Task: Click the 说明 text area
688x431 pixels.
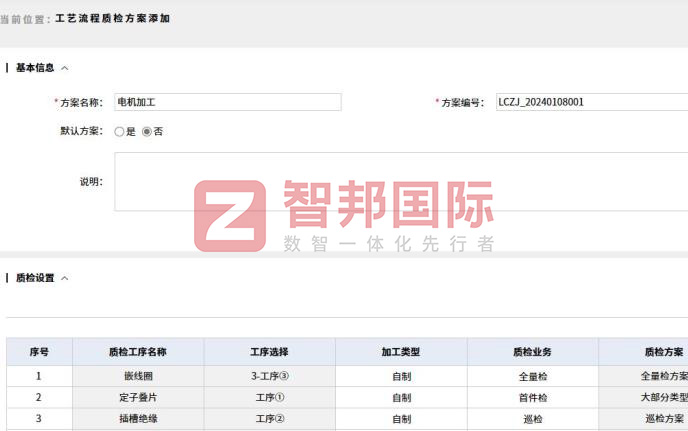Action: click(x=401, y=182)
